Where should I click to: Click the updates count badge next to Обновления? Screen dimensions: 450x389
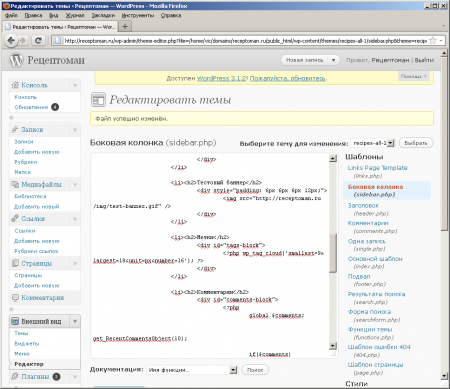pyautogui.click(x=55, y=107)
